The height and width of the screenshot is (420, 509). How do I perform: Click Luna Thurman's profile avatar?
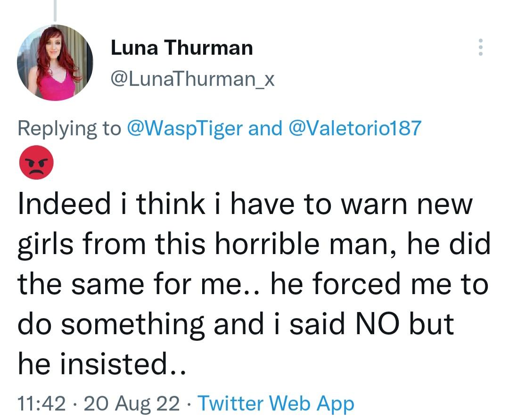[55, 62]
